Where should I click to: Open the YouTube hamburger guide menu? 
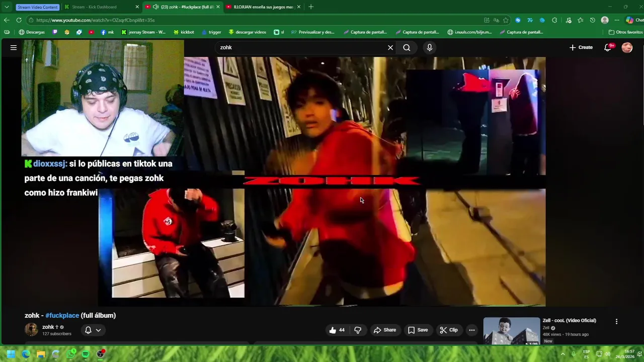tap(14, 47)
